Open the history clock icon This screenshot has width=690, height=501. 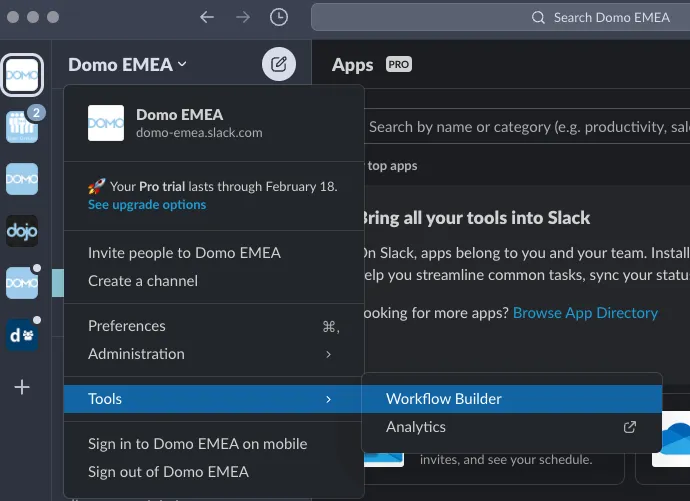click(x=279, y=17)
